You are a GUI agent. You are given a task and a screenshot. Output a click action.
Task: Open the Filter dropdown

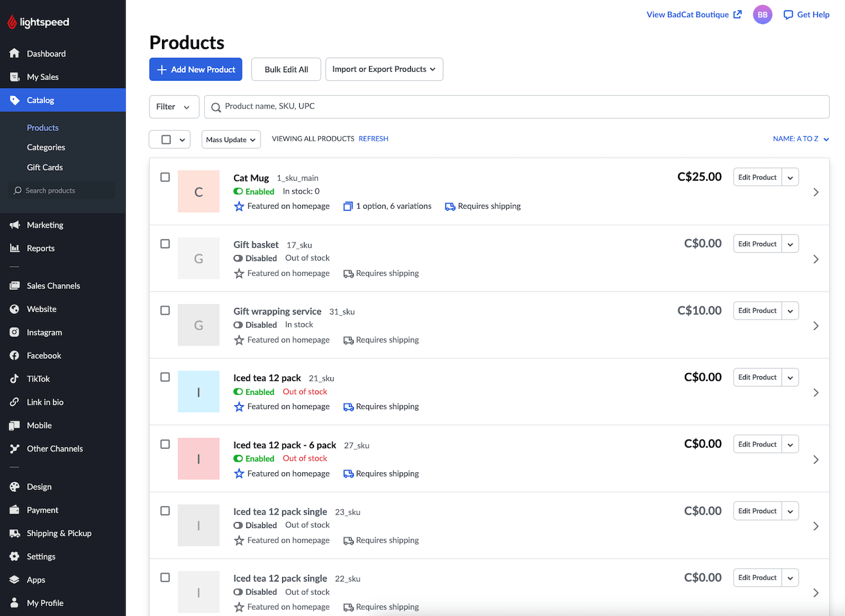[174, 107]
